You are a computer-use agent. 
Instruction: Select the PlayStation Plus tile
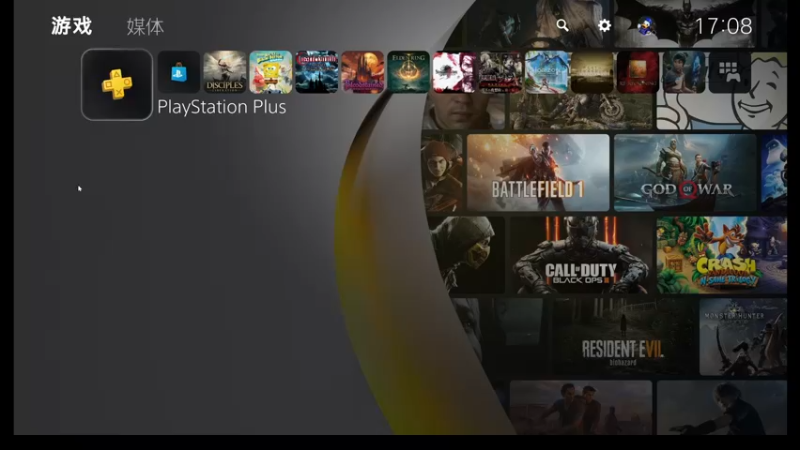117,85
